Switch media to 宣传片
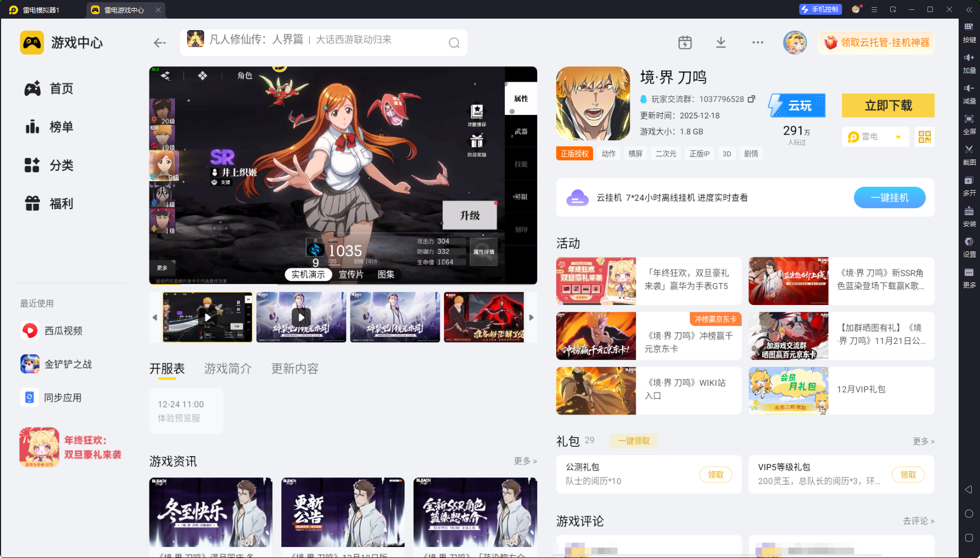This screenshot has height=558, width=980. tap(351, 274)
